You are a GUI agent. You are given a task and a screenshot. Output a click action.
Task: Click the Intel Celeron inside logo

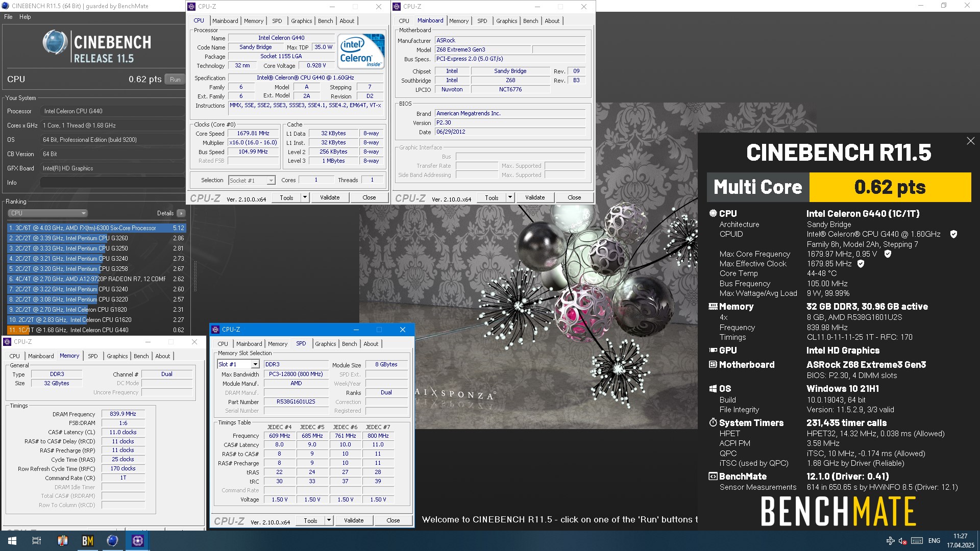tap(361, 51)
